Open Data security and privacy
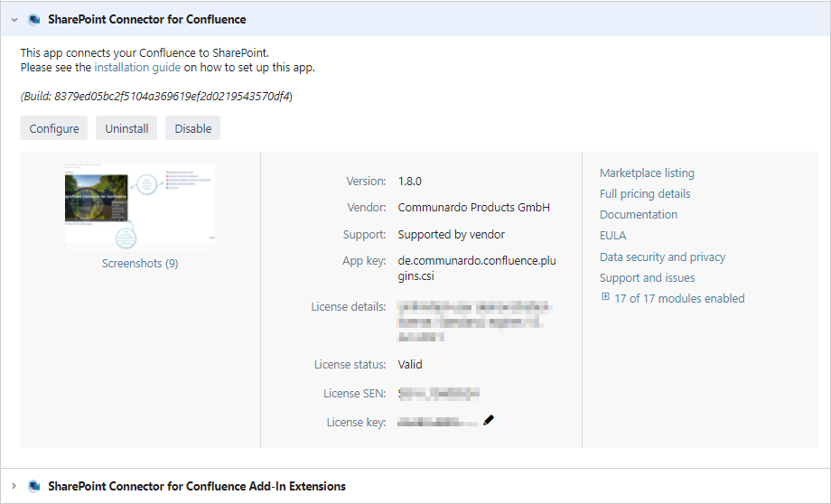Viewport: 831px width, 504px height. point(662,257)
